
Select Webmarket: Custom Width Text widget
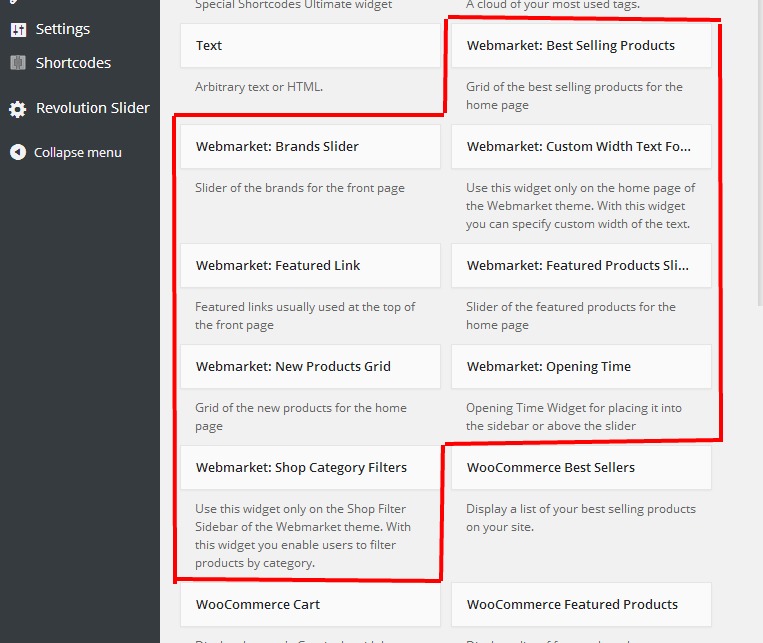581,147
